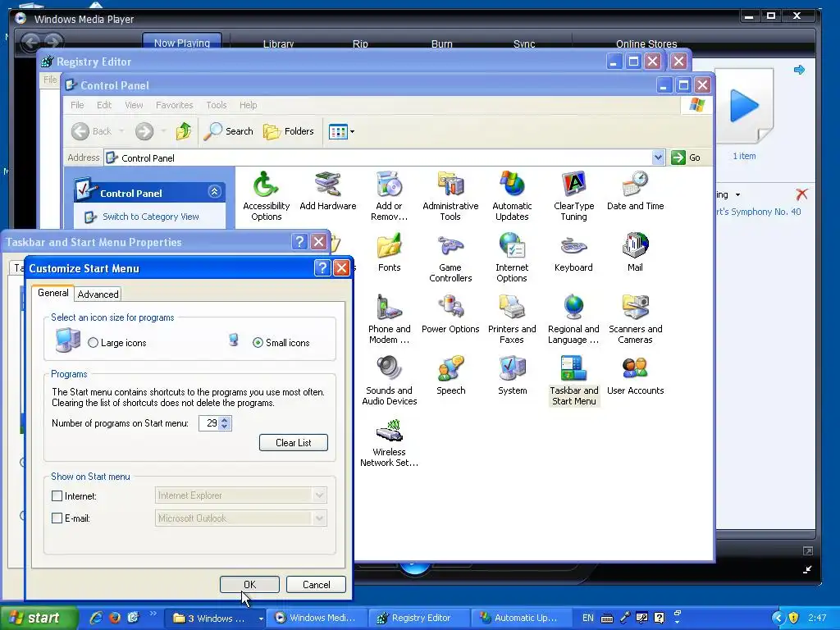Click the Go button beside address bar
The height and width of the screenshot is (630, 840).
pos(687,157)
